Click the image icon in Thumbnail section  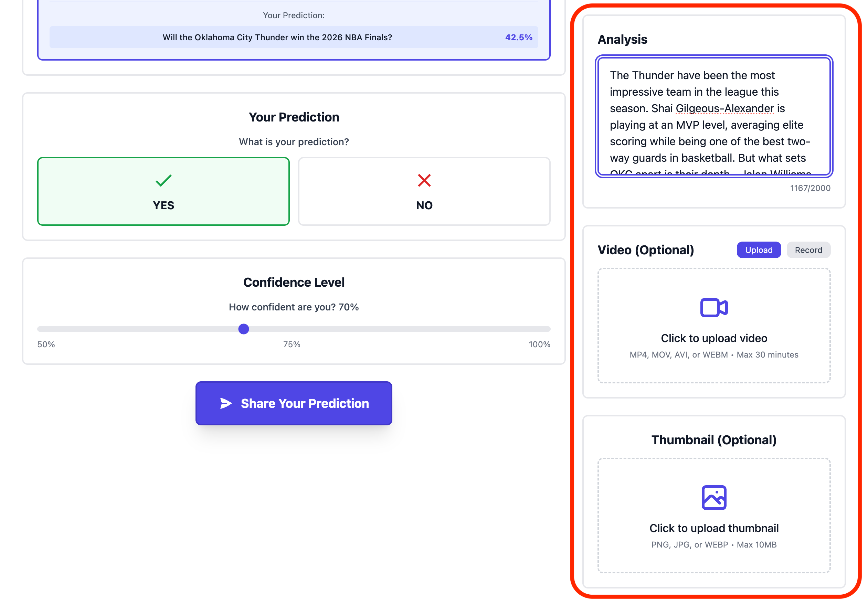click(x=714, y=497)
